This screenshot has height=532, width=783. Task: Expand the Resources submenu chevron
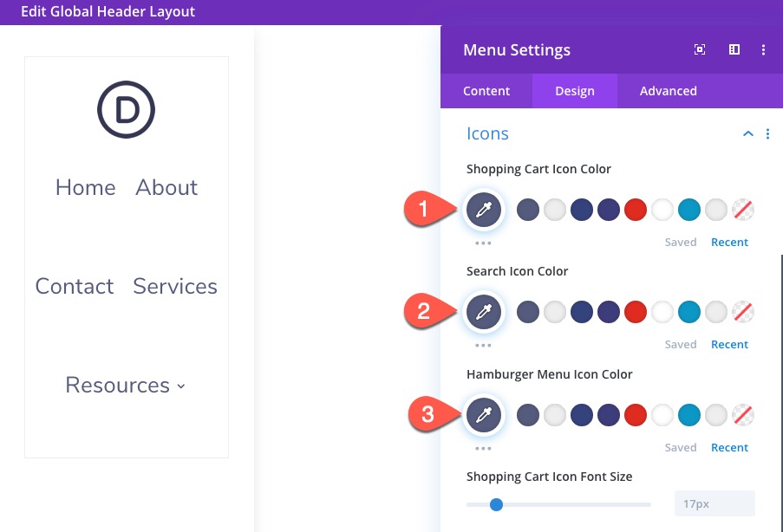point(180,387)
